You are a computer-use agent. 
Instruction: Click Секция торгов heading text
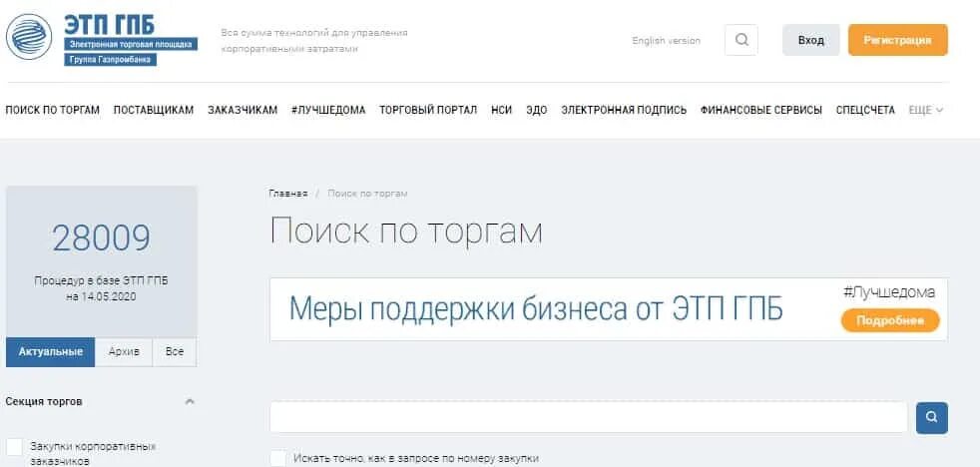[x=44, y=401]
